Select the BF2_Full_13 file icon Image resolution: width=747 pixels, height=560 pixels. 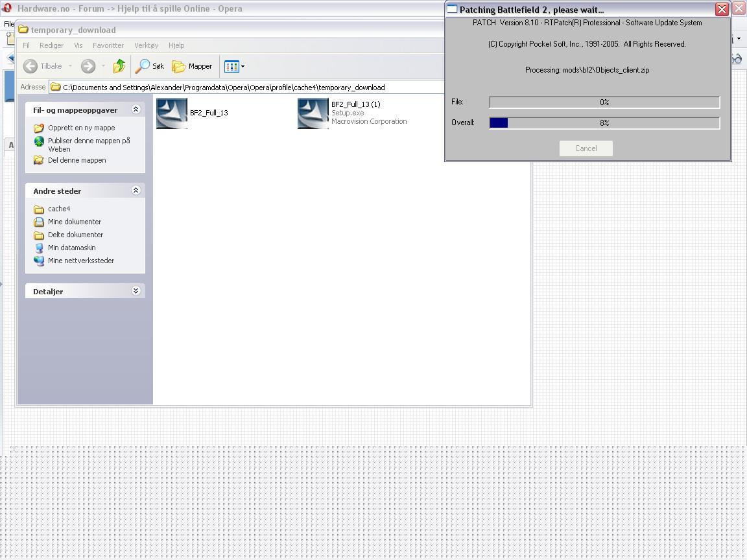tap(171, 113)
